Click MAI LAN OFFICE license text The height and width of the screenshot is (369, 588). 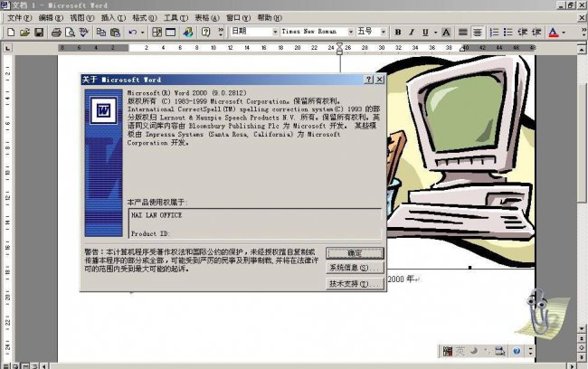156,215
